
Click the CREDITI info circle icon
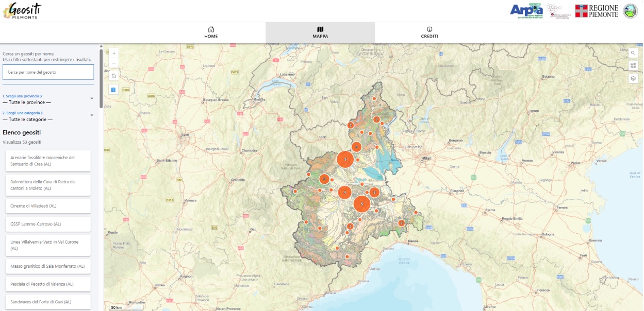pos(430,29)
